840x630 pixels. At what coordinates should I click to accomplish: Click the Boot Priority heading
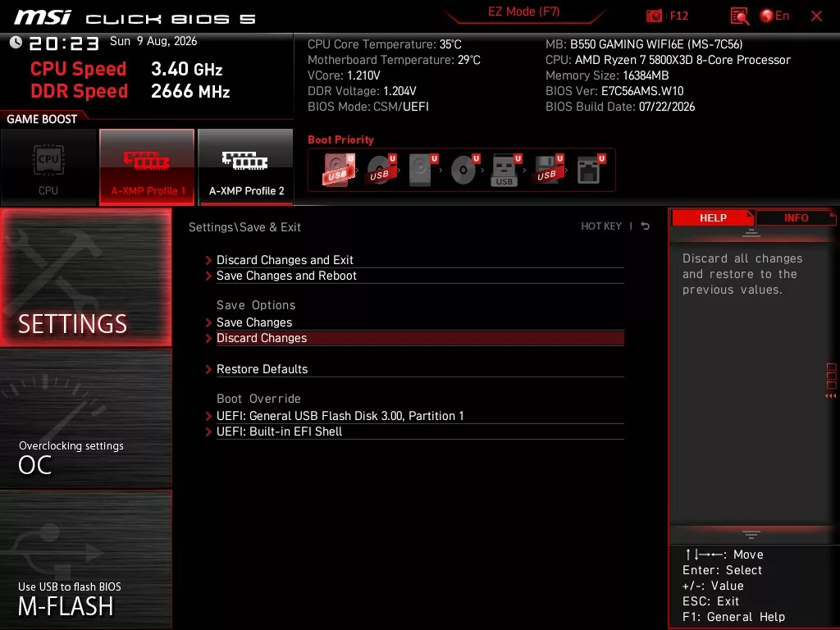pyautogui.click(x=340, y=139)
